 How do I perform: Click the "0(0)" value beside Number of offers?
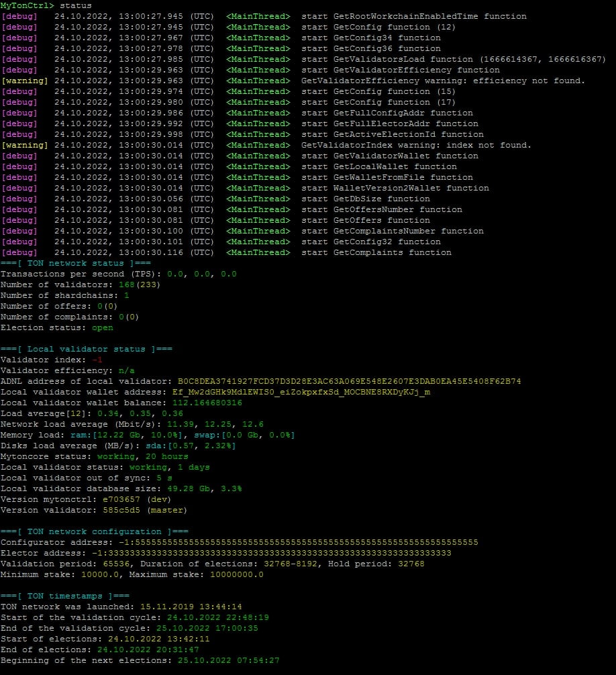[x=107, y=307]
